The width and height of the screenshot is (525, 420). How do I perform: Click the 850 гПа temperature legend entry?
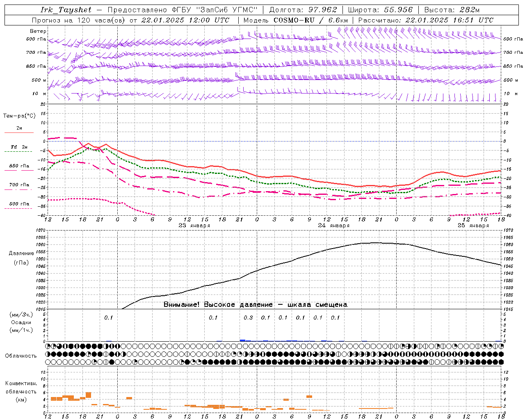point(19,166)
